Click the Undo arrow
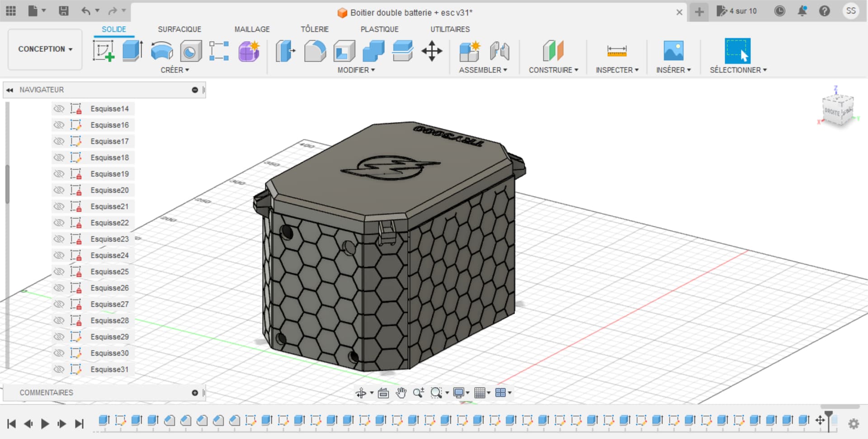The image size is (868, 439). tap(85, 11)
